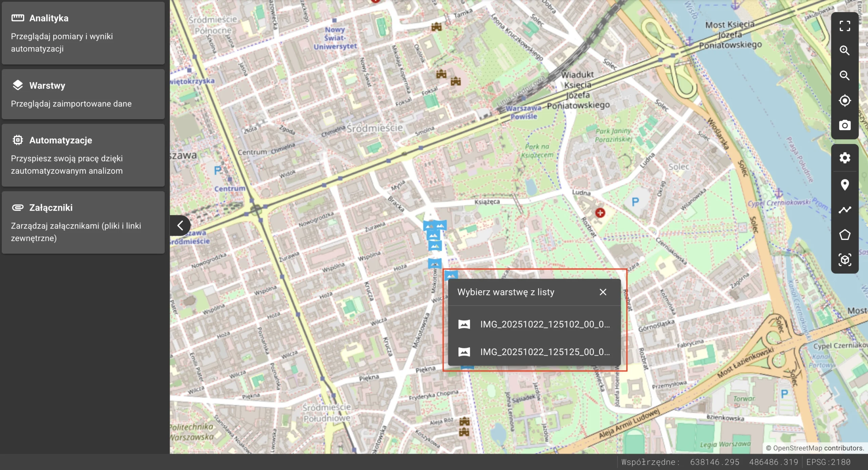
Task: Enter fullscreen map mode
Action: click(x=845, y=26)
